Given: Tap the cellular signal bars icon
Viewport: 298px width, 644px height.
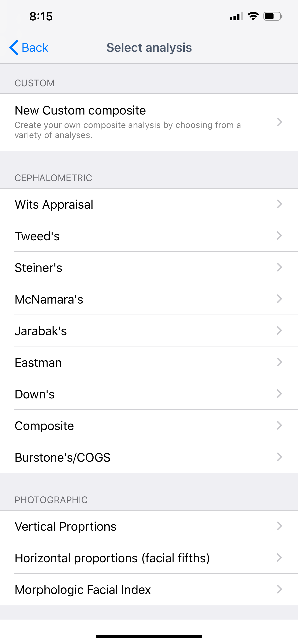Looking at the screenshot, I should coord(236,17).
